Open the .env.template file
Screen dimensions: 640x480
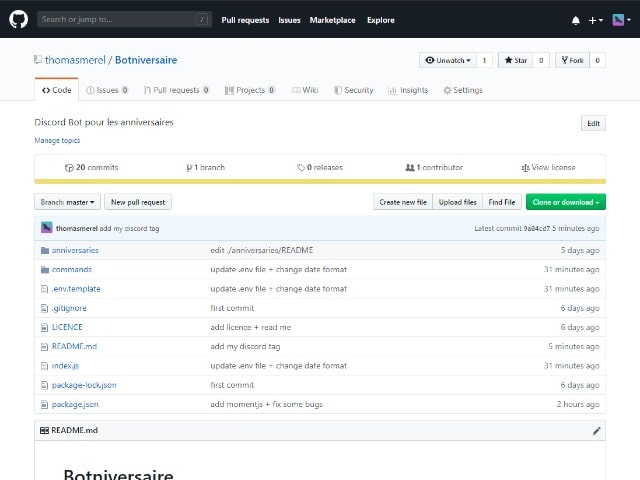(x=76, y=289)
